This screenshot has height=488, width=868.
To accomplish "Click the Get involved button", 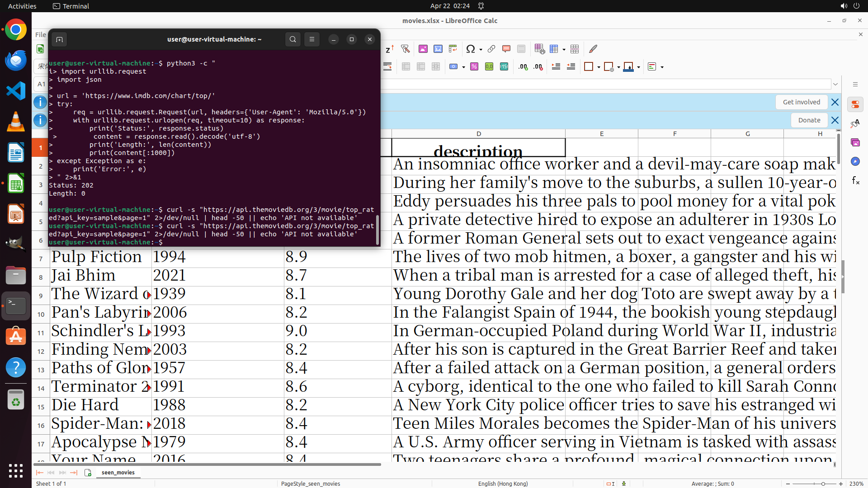I will [x=801, y=102].
